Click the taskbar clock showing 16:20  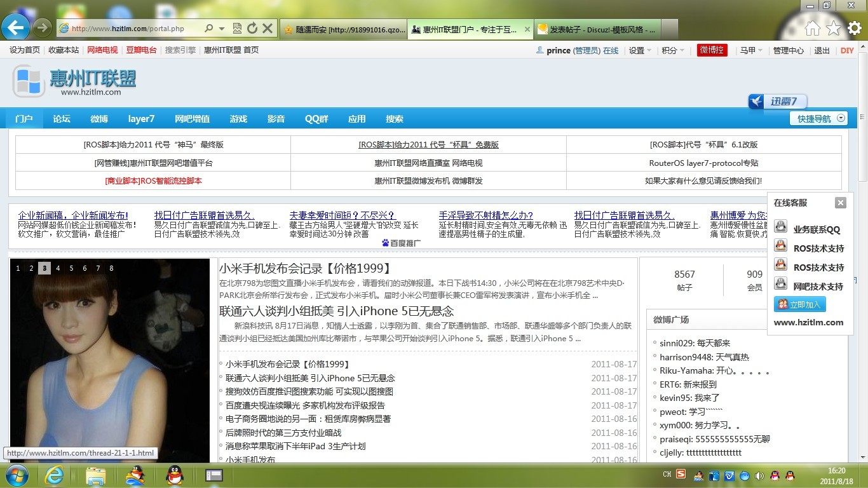(x=837, y=475)
